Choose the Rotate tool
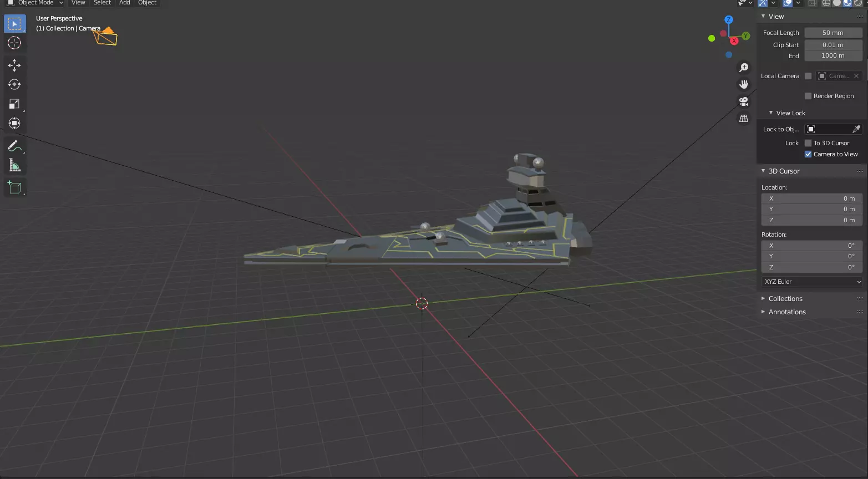868x479 pixels. 15,84
